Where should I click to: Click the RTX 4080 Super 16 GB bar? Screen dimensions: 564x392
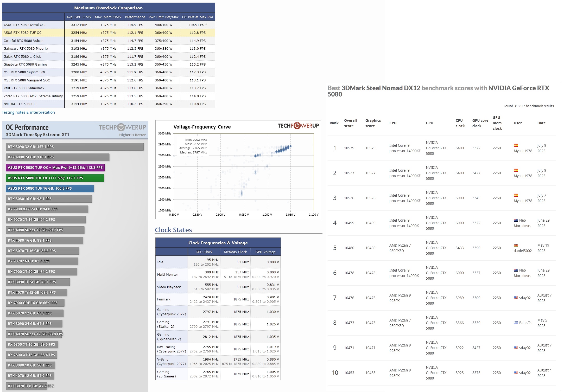45,230
